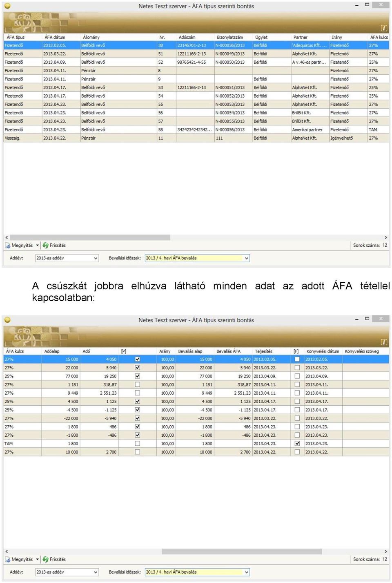Click the Adó cell with value 318,87
392x583 pixels.
[x=99, y=384]
